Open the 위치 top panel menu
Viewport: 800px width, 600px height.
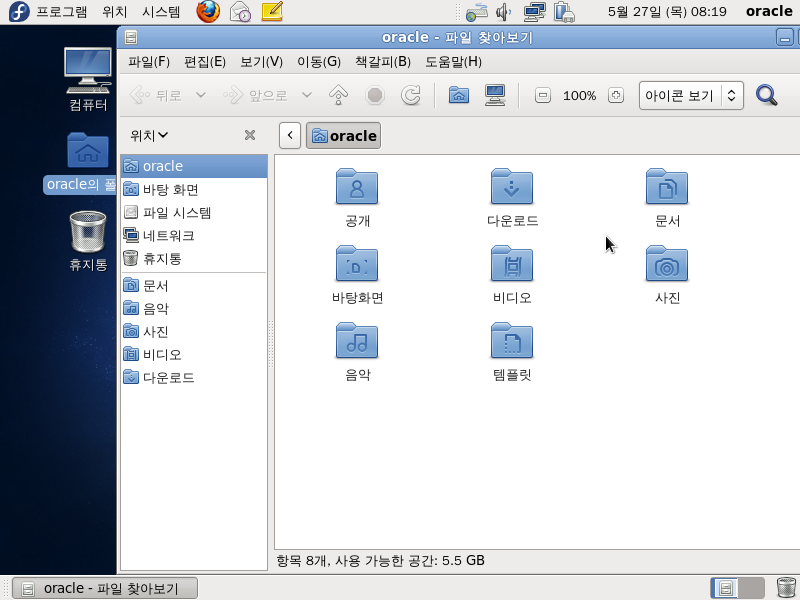(114, 12)
